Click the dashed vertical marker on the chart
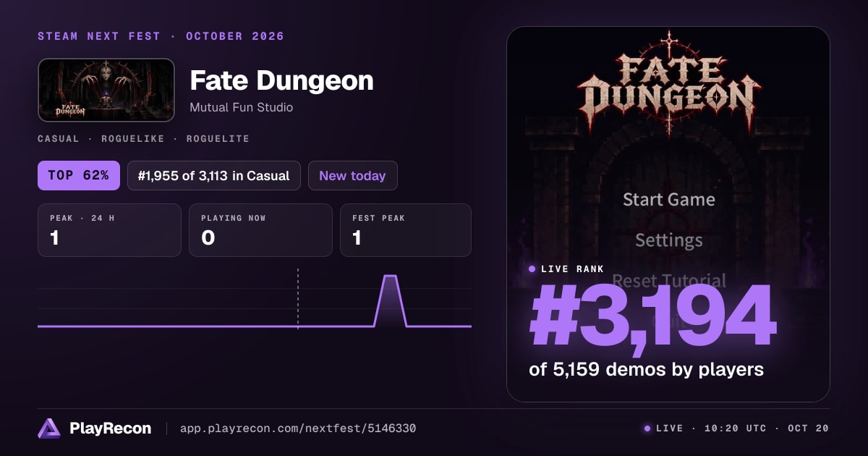The height and width of the screenshot is (456, 868). (297, 298)
